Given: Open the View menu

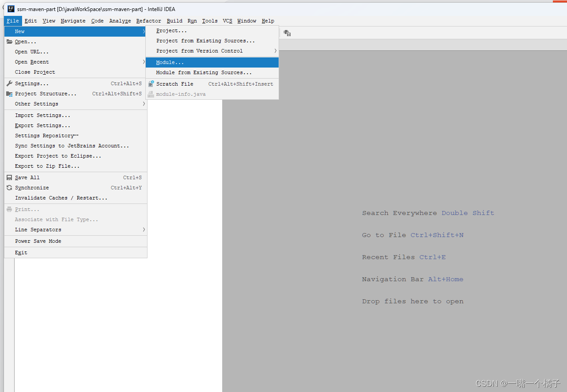Looking at the screenshot, I should [49, 21].
